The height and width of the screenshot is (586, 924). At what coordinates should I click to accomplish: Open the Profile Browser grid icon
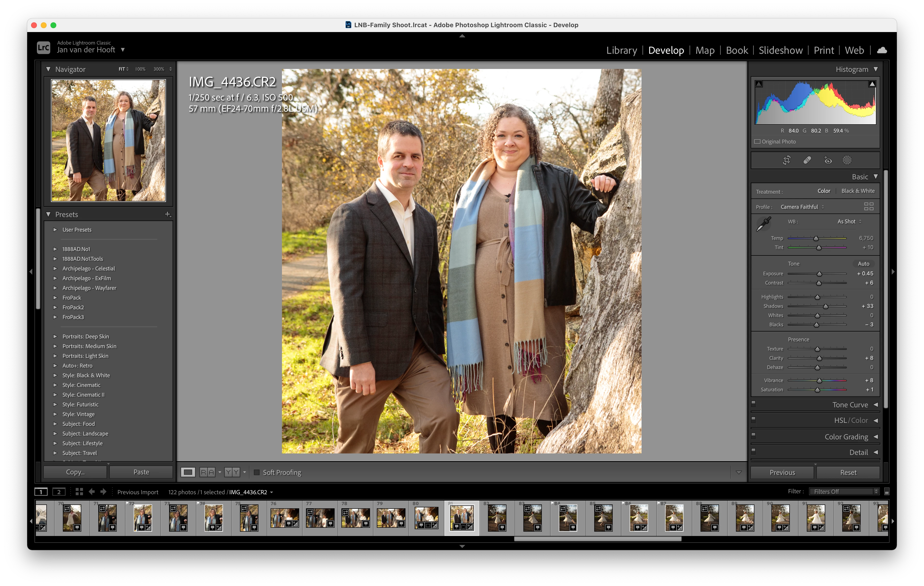869,207
